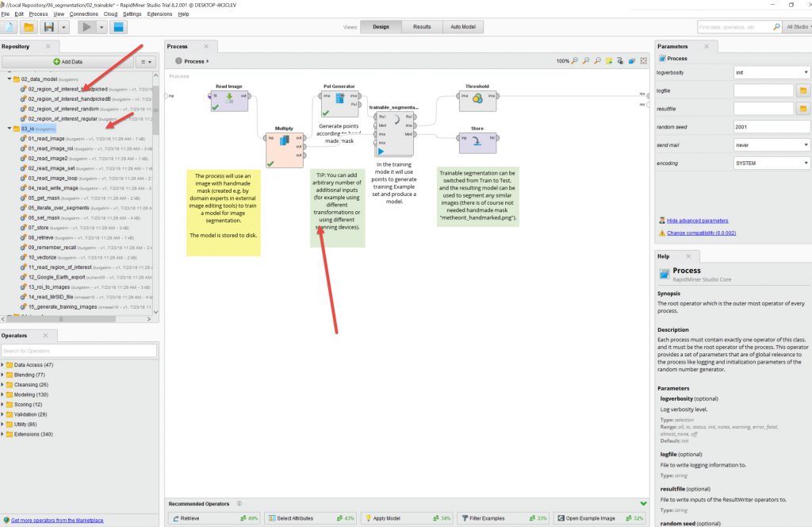Select the Store operator in the process

[x=477, y=141]
